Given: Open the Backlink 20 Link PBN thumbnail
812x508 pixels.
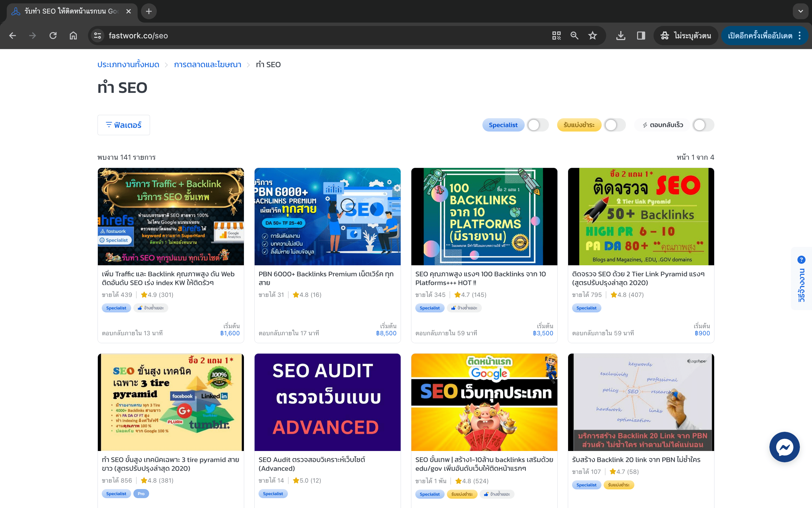Looking at the screenshot, I should [x=641, y=402].
